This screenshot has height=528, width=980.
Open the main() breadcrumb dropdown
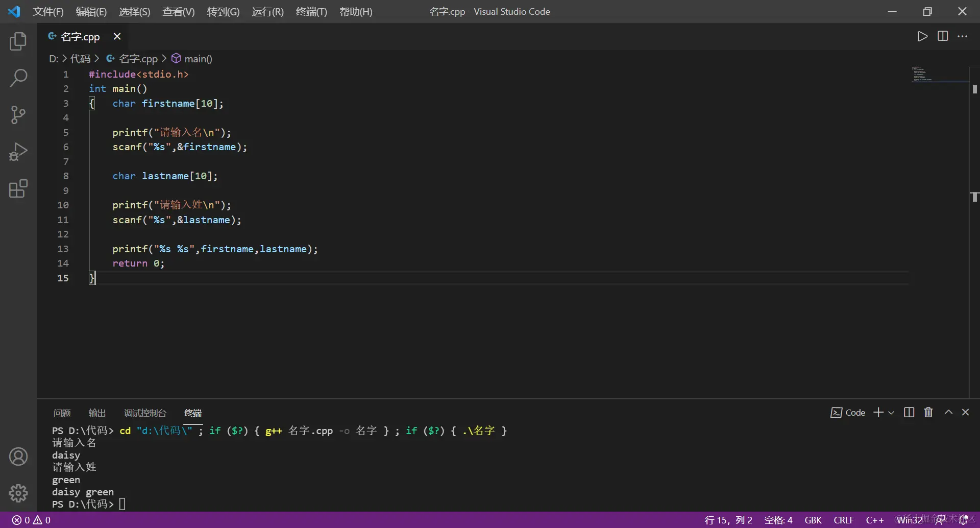(x=198, y=59)
